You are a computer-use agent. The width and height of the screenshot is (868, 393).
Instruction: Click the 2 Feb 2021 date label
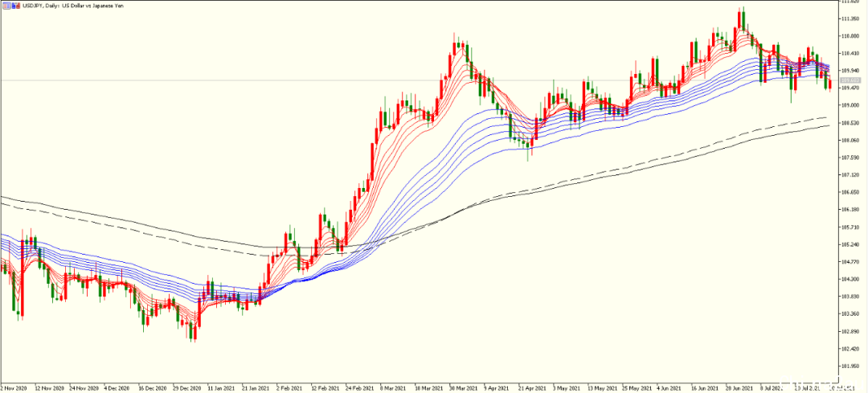pos(289,387)
